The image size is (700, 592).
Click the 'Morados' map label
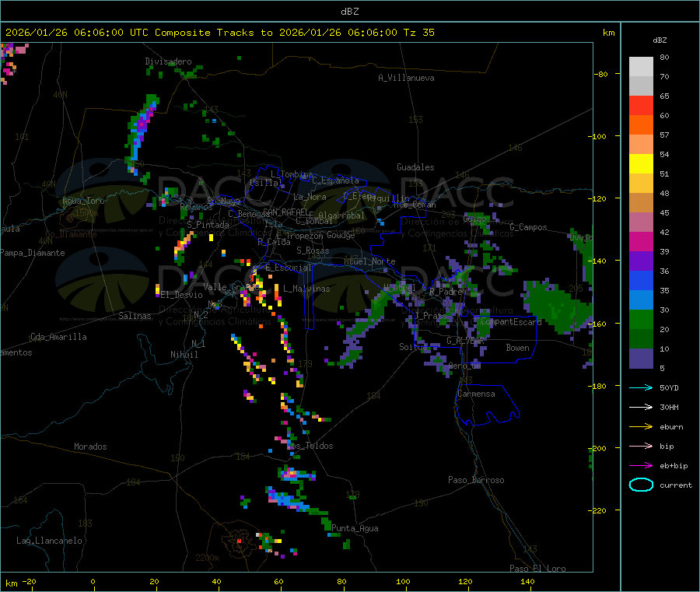click(x=90, y=447)
